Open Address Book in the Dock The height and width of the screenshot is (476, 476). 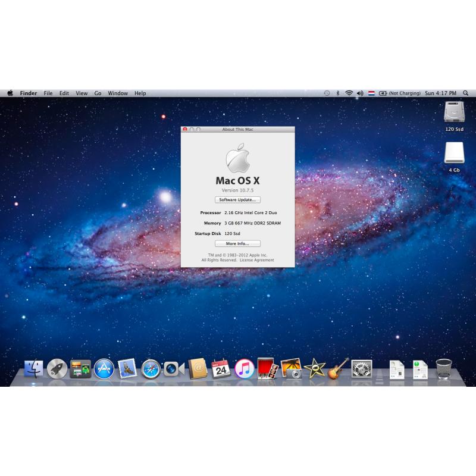198,368
